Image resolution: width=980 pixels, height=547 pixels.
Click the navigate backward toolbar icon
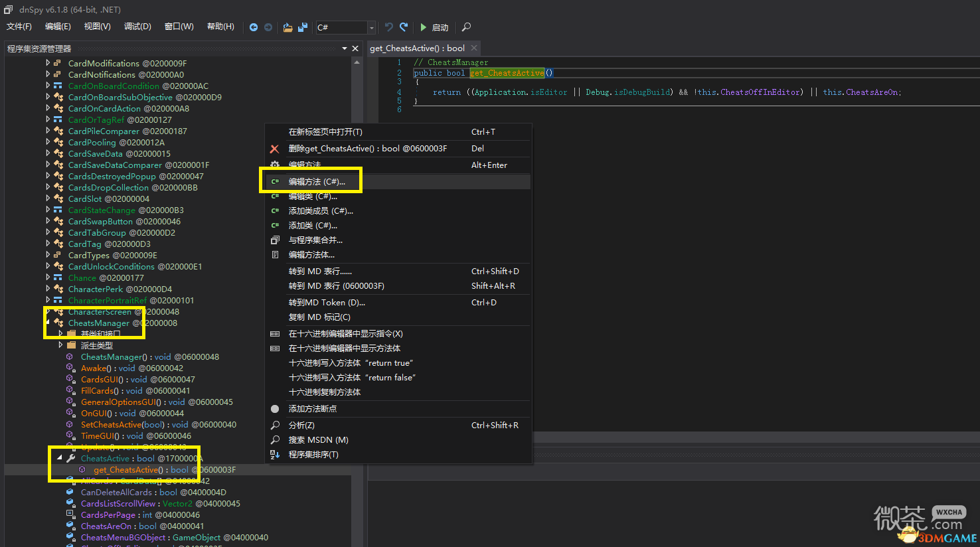pos(254,27)
